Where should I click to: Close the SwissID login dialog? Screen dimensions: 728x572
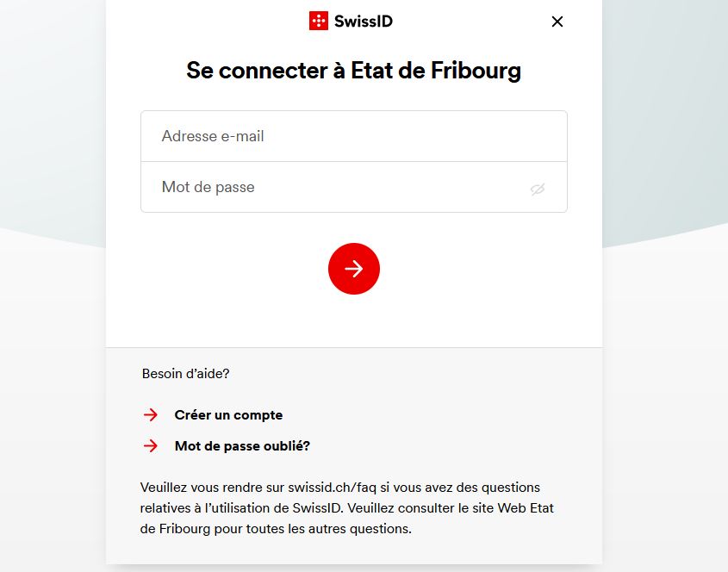click(557, 22)
